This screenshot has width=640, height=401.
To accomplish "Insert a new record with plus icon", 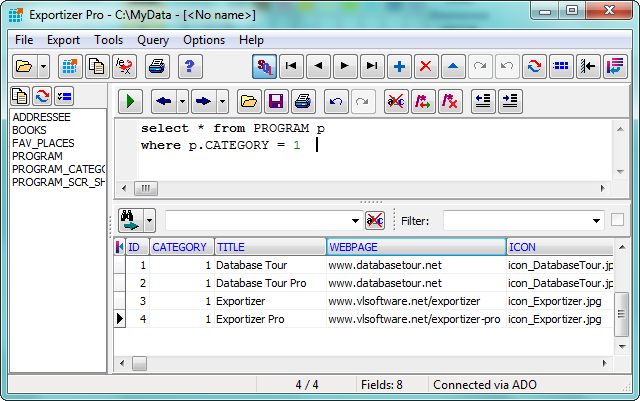I will pyautogui.click(x=399, y=66).
